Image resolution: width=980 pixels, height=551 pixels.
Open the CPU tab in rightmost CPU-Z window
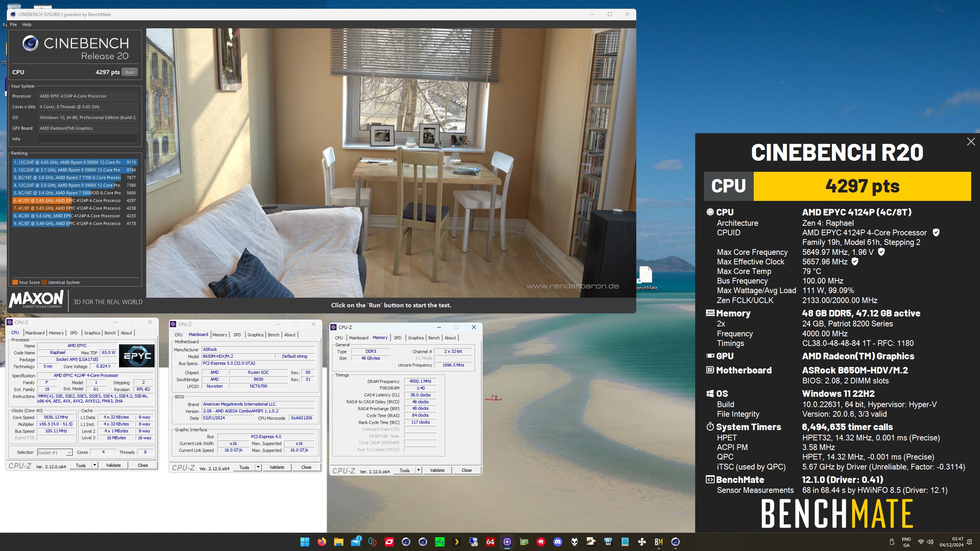339,338
